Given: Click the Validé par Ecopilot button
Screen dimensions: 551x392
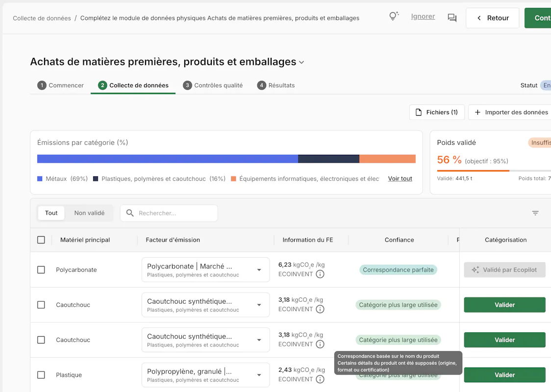Looking at the screenshot, I should (x=504, y=270).
